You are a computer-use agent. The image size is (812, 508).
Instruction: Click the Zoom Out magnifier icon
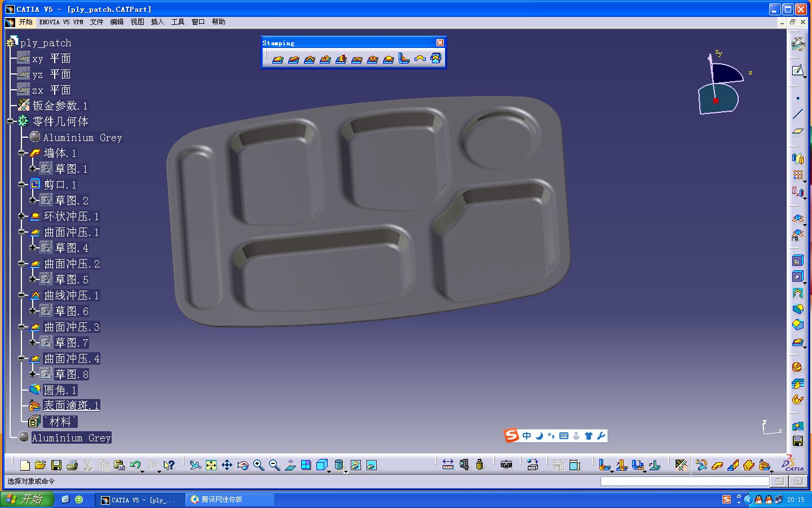[274, 465]
